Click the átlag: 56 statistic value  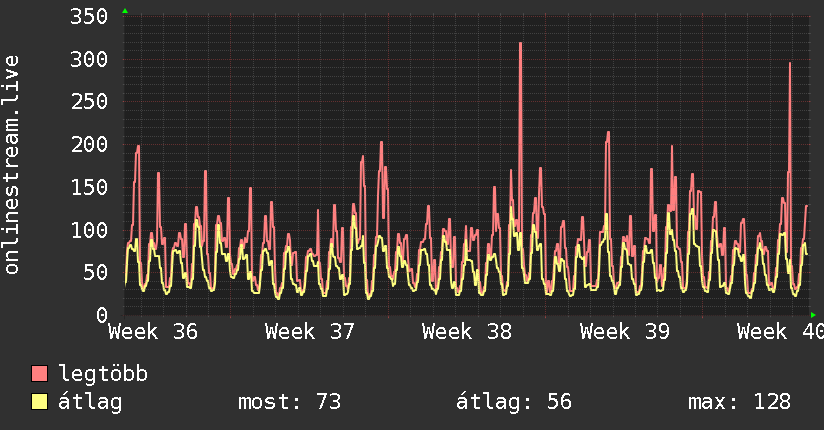(x=513, y=402)
